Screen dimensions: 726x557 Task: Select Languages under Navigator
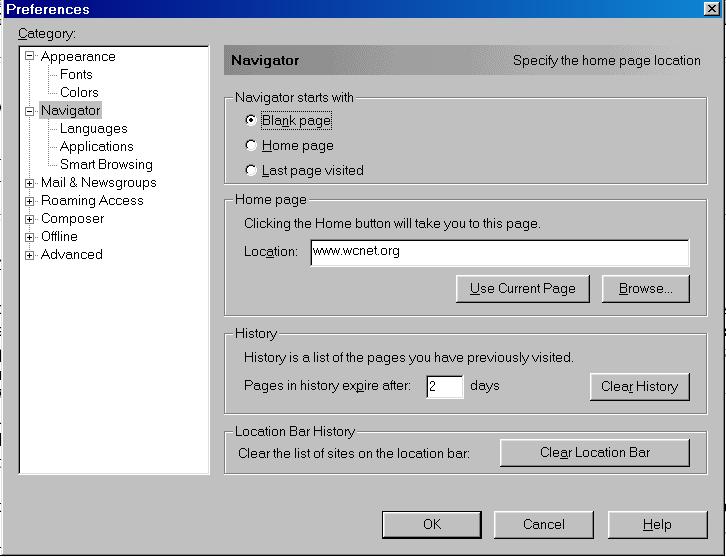tap(93, 129)
